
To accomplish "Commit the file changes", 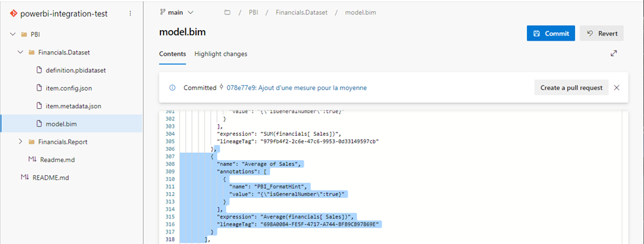I will [x=551, y=33].
